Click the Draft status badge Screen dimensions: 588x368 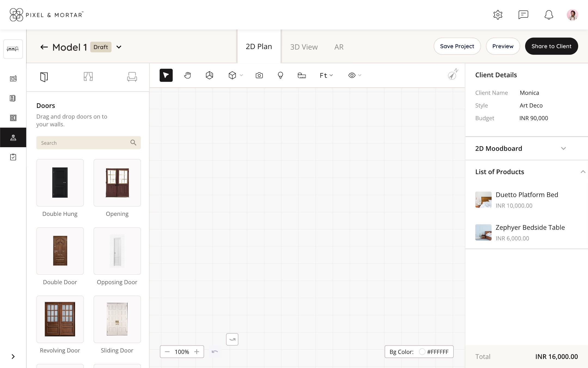point(101,47)
